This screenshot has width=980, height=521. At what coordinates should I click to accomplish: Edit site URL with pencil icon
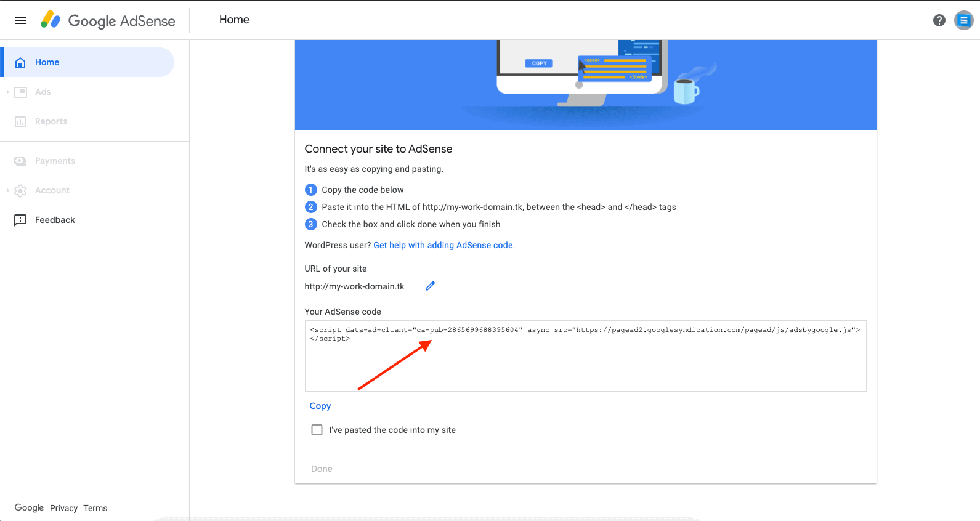(x=430, y=286)
